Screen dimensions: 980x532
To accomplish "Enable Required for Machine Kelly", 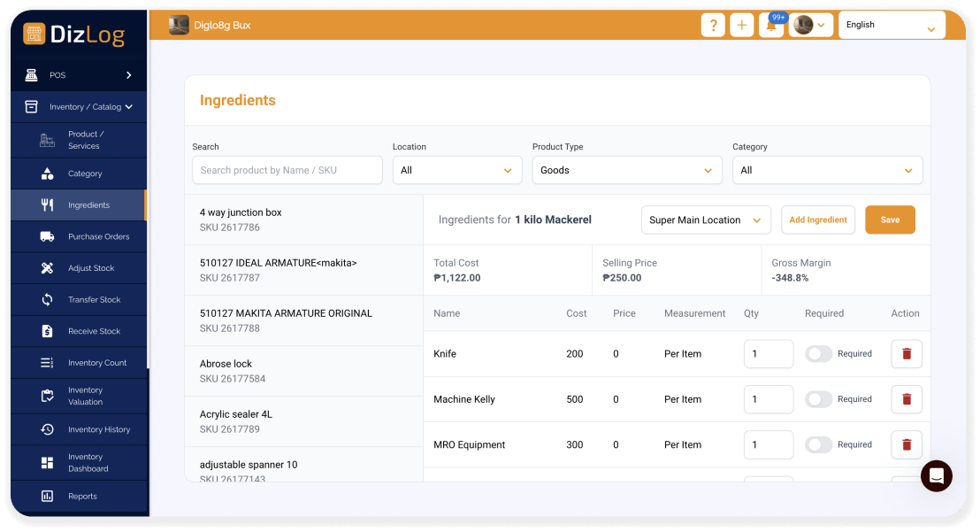I will tap(818, 399).
